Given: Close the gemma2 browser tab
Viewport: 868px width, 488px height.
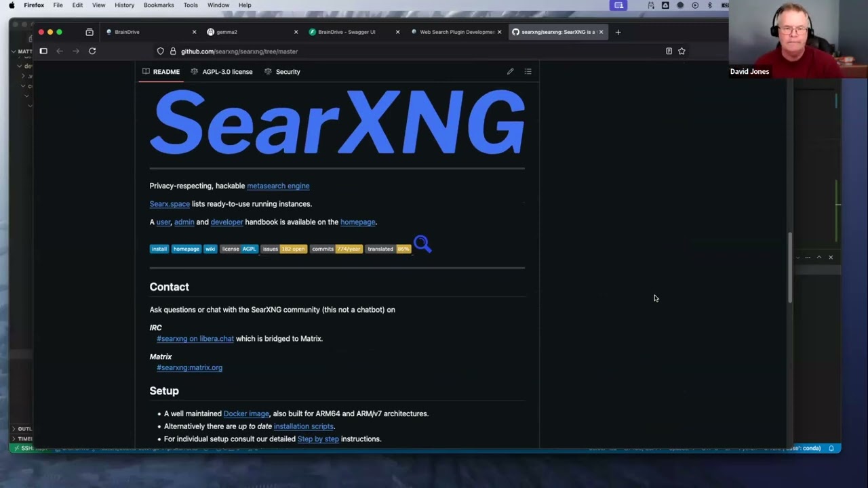Looking at the screenshot, I should 296,32.
